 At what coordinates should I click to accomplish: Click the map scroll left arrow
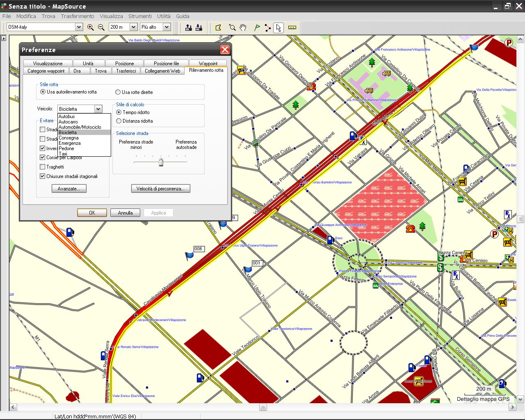[13, 407]
